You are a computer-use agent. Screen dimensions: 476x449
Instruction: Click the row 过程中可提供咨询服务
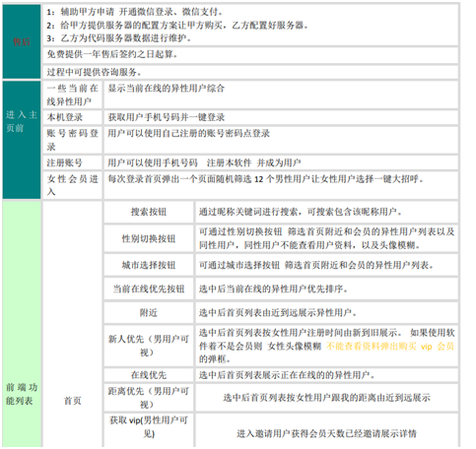[250, 72]
